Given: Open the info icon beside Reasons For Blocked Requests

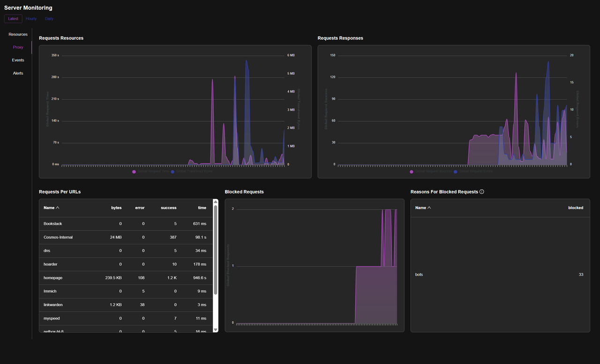Looking at the screenshot, I should coord(482,192).
